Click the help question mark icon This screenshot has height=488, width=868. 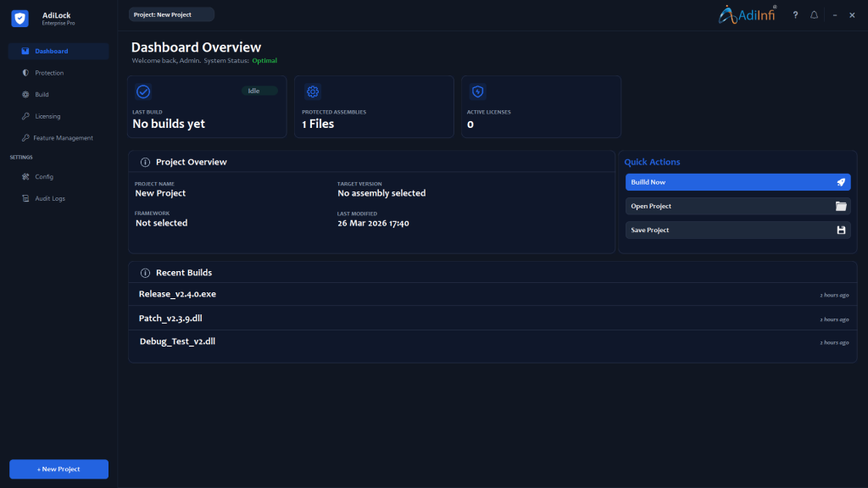(x=794, y=14)
